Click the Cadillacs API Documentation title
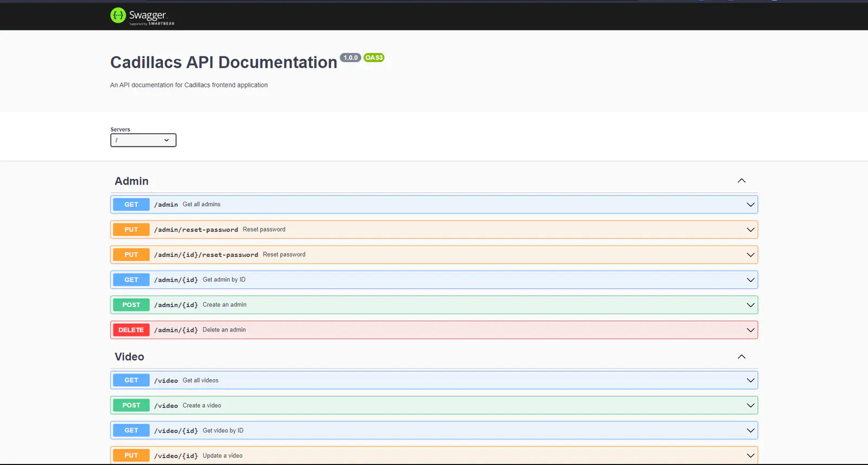This screenshot has height=465, width=868. pyautogui.click(x=224, y=62)
